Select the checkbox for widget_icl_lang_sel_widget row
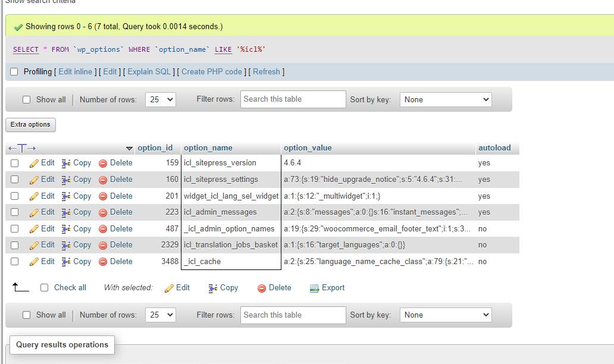Image resolution: width=614 pixels, height=364 pixels. pos(14,196)
